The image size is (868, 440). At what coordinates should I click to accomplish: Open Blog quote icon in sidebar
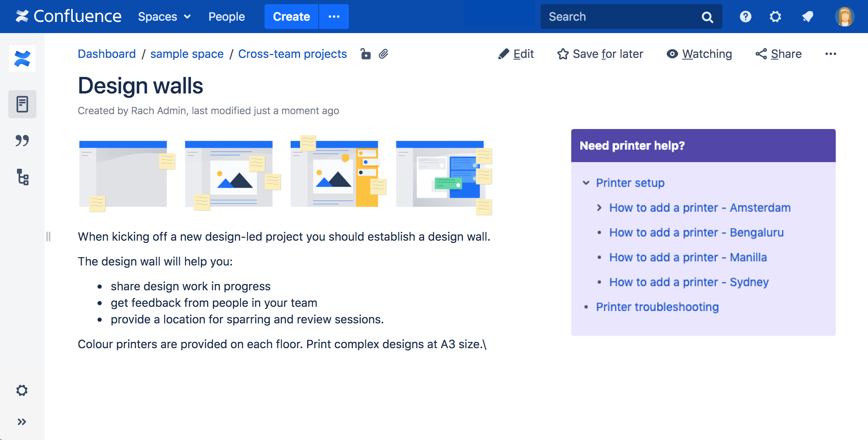[22, 141]
